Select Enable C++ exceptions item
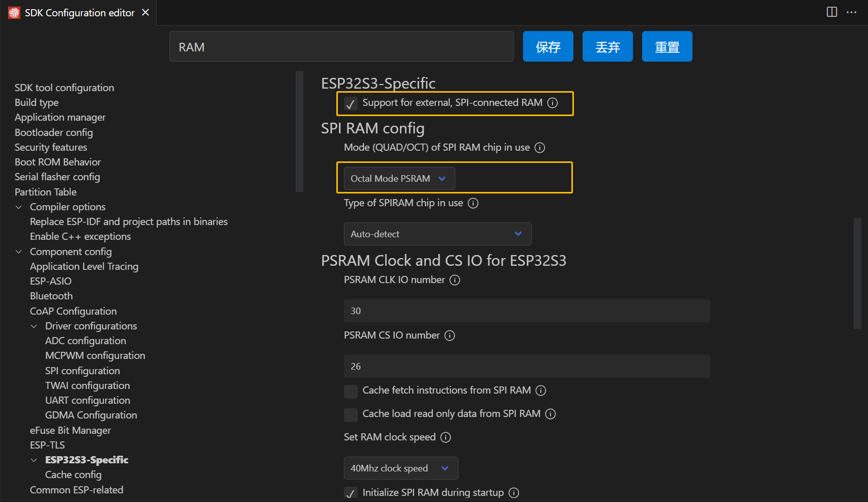The height and width of the screenshot is (502, 868). tap(80, 237)
